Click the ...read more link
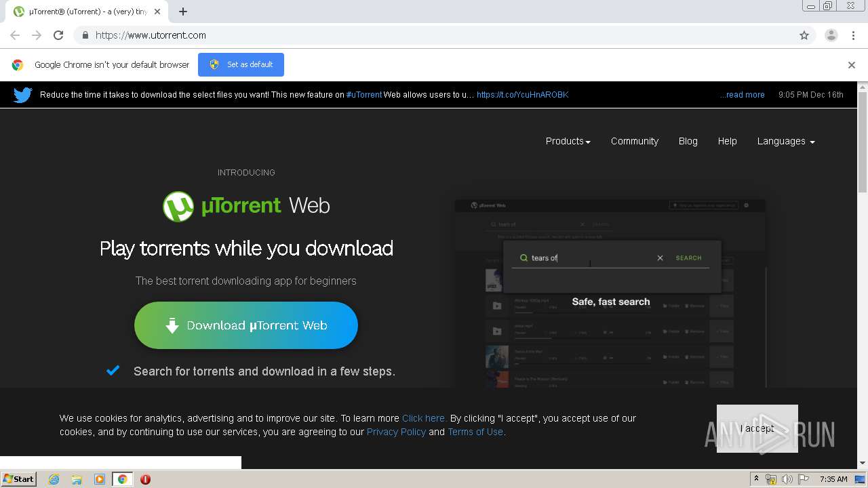Screen dimensions: 868x488 click(x=743, y=95)
